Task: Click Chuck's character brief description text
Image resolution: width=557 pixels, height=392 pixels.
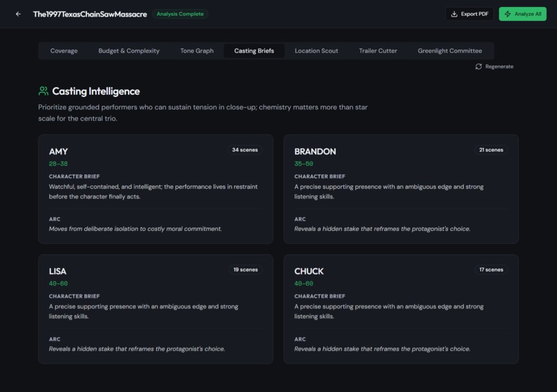Action: tap(388, 311)
